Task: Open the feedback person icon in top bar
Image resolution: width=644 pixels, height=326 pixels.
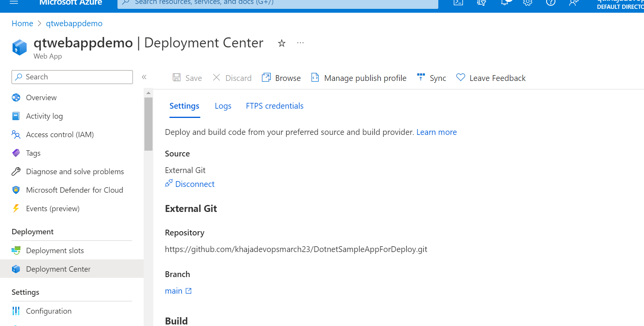Action: (x=574, y=2)
